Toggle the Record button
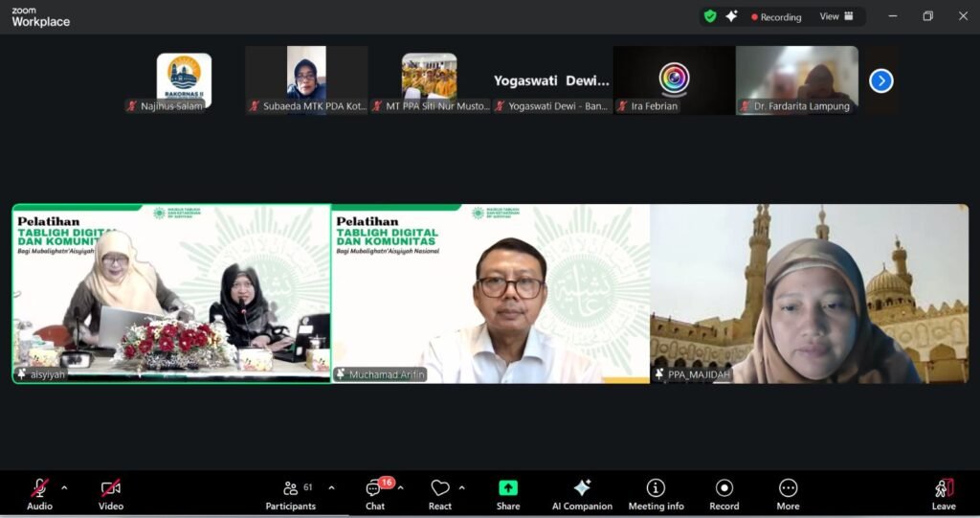 (x=724, y=494)
